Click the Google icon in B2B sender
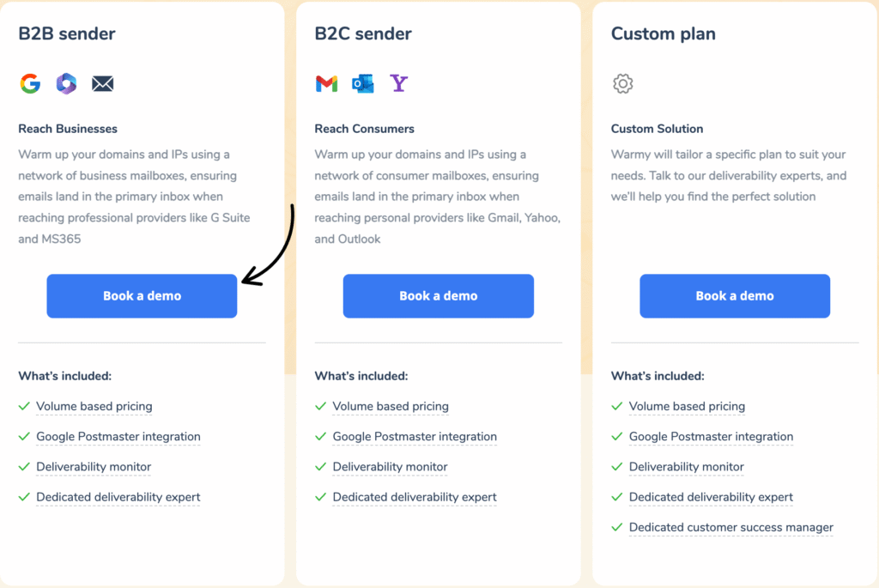The image size is (879, 588). pos(30,83)
